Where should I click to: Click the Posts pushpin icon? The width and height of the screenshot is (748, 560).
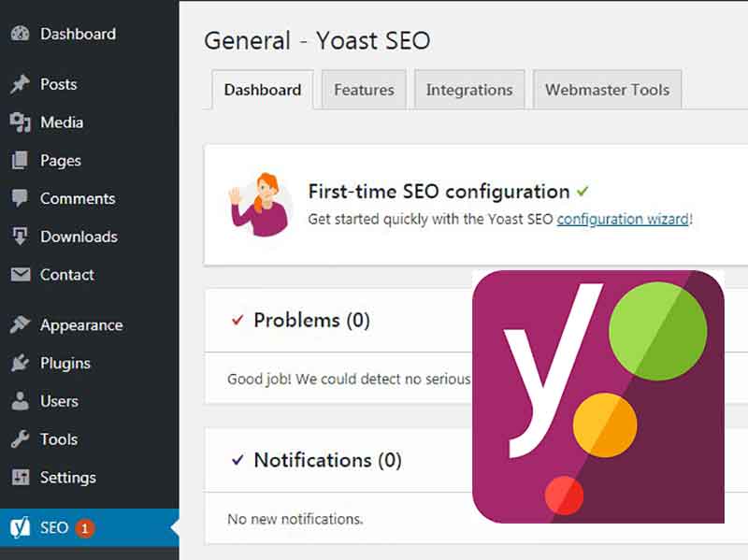coord(20,84)
